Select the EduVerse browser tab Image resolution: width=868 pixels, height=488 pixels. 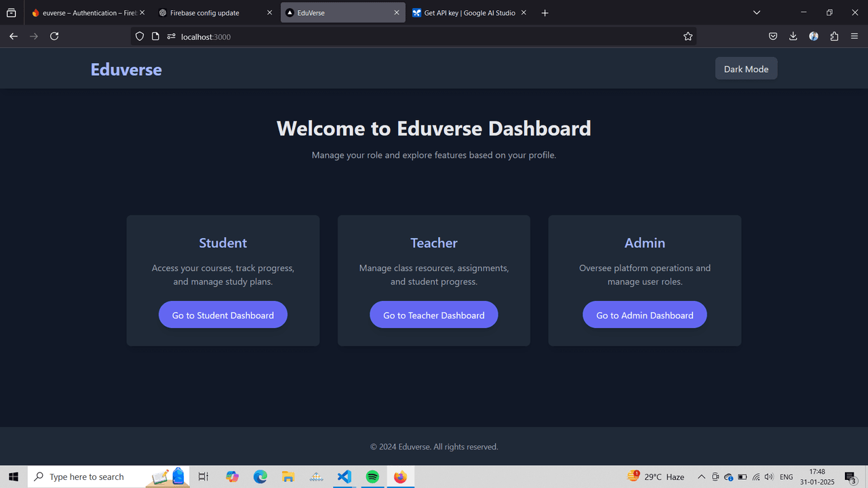343,13
